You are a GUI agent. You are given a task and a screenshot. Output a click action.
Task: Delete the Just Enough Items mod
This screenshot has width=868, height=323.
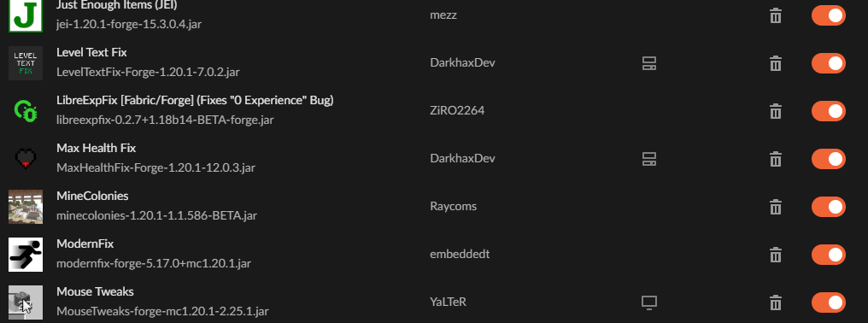click(x=776, y=15)
